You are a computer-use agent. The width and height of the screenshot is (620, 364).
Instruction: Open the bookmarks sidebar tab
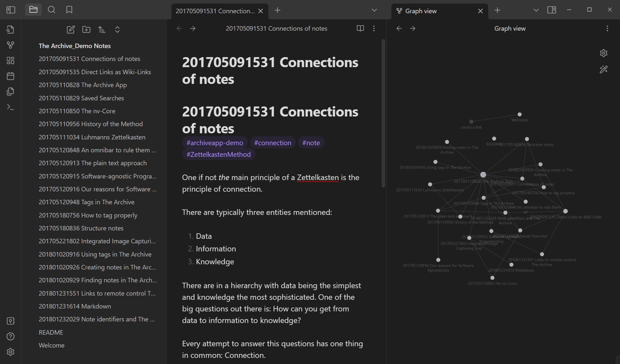click(x=69, y=10)
